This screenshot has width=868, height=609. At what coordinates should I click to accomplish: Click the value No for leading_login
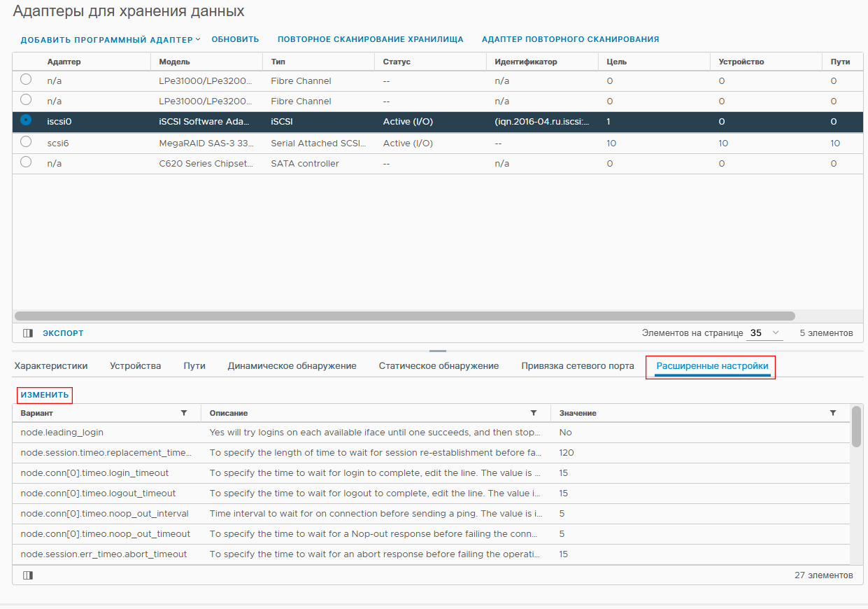(x=565, y=433)
